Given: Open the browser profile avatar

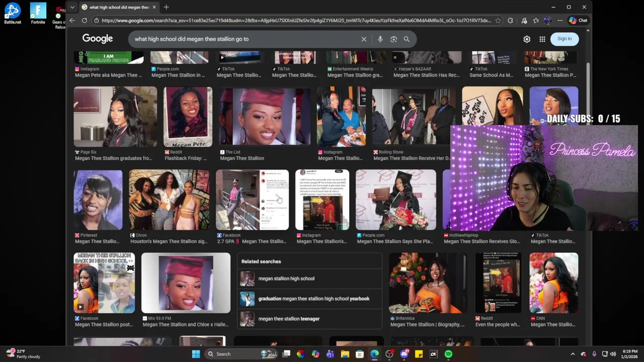Looking at the screenshot, I should [548, 21].
